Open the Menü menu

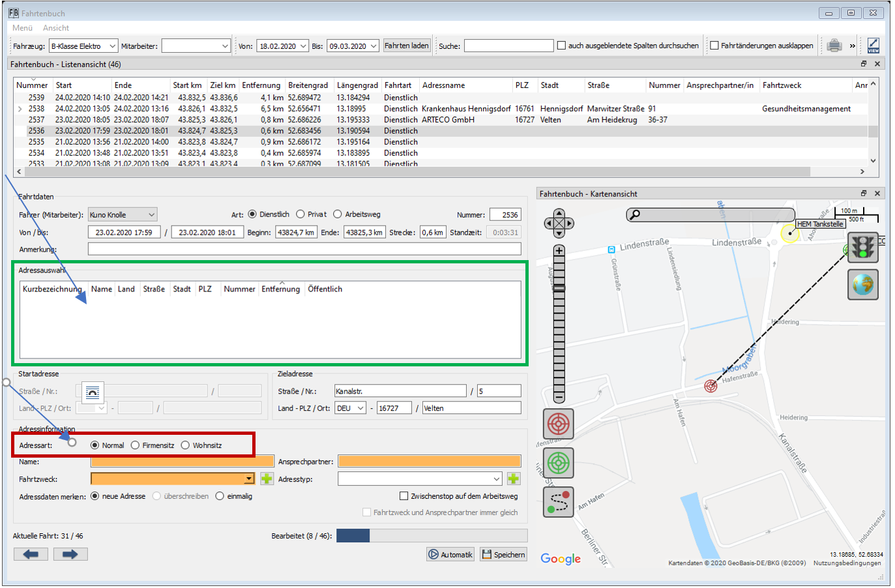(22, 28)
